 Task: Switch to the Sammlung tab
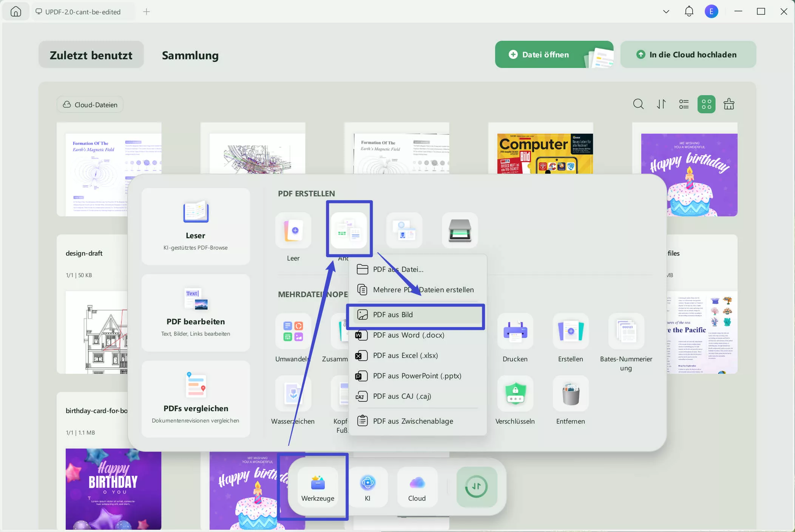point(190,55)
